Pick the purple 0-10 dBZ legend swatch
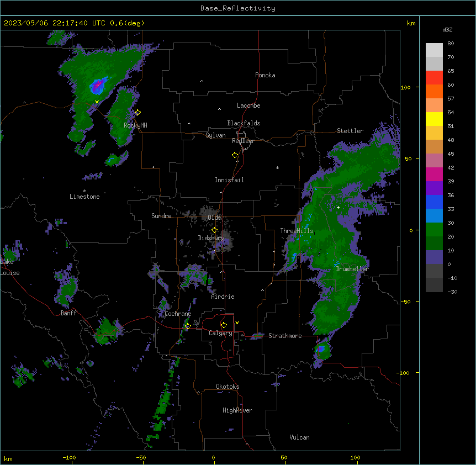This screenshot has height=465, width=476. click(434, 257)
